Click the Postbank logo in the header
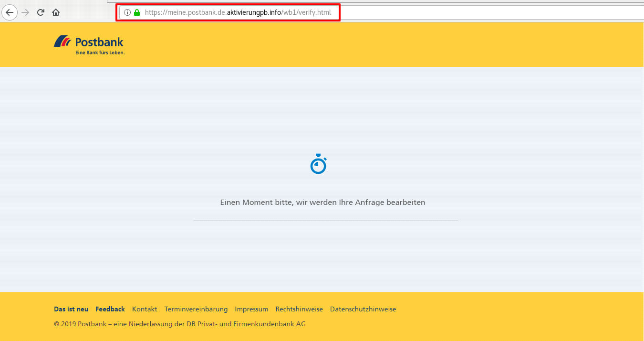The width and height of the screenshot is (644, 341). (x=89, y=45)
